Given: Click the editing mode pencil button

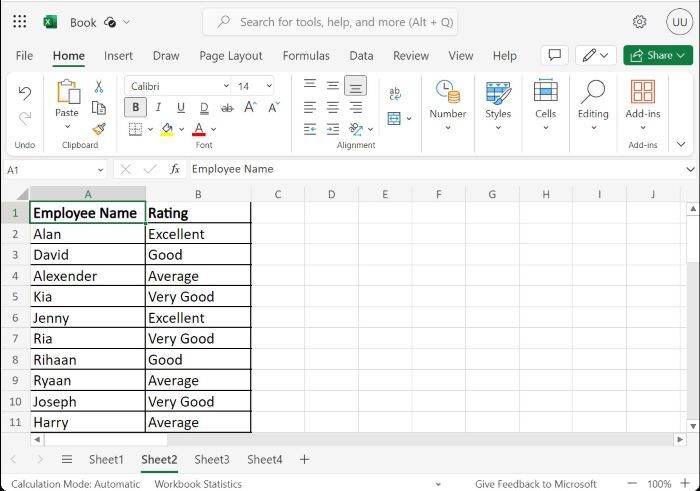Looking at the screenshot, I should [596, 55].
